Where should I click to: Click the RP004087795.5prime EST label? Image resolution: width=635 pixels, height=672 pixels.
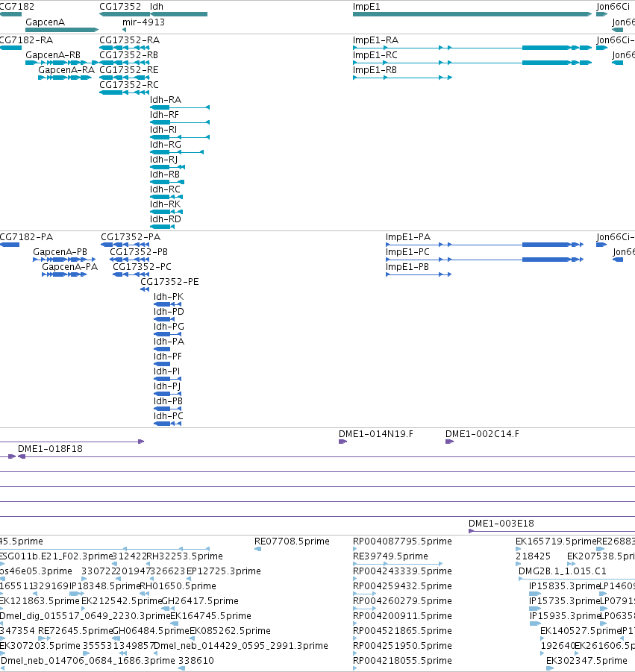pyautogui.click(x=403, y=541)
